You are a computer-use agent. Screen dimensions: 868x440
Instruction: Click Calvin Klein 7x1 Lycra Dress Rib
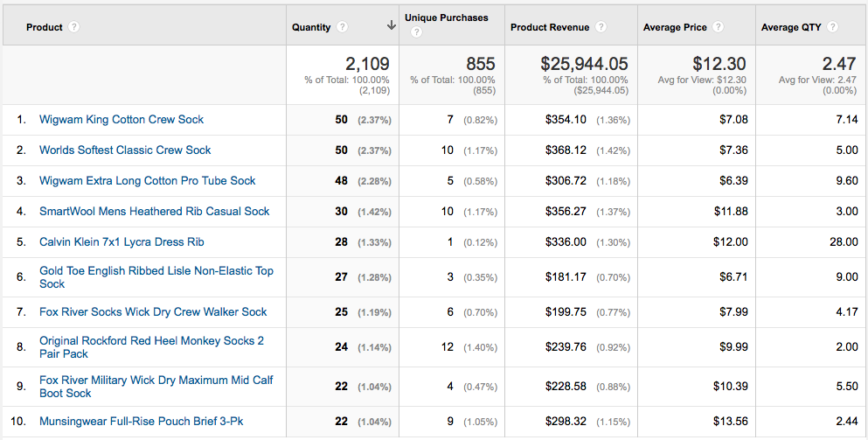tap(122, 242)
